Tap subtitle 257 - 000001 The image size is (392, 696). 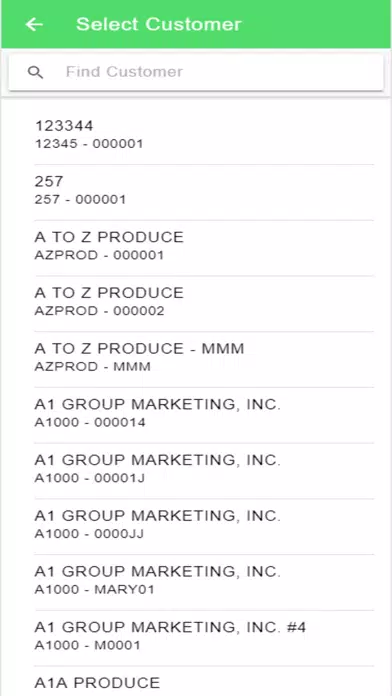tap(80, 200)
